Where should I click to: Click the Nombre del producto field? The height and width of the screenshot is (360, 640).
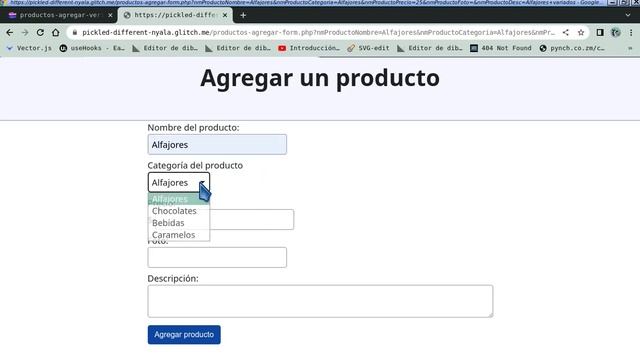tap(217, 144)
